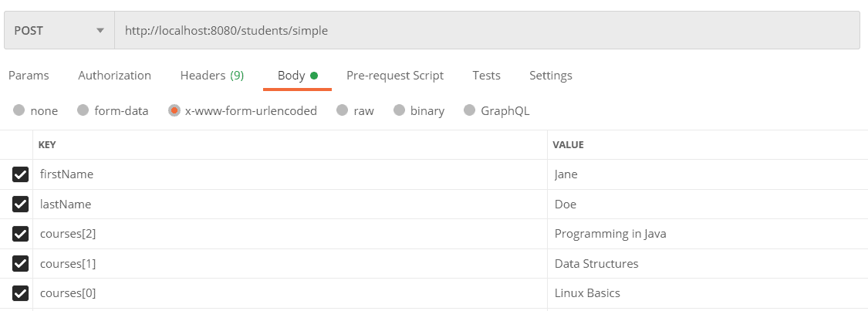
Task: Uncheck the firstName parameter checkbox
Action: (x=21, y=174)
